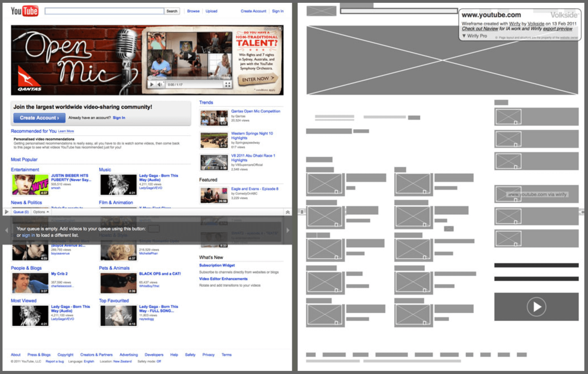
Task: Click the Create Account button
Action: pos(39,117)
